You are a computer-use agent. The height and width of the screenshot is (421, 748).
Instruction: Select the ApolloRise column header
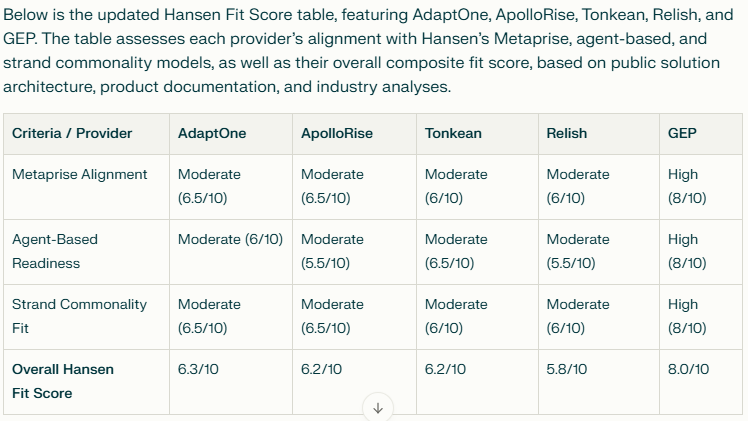[x=337, y=133]
